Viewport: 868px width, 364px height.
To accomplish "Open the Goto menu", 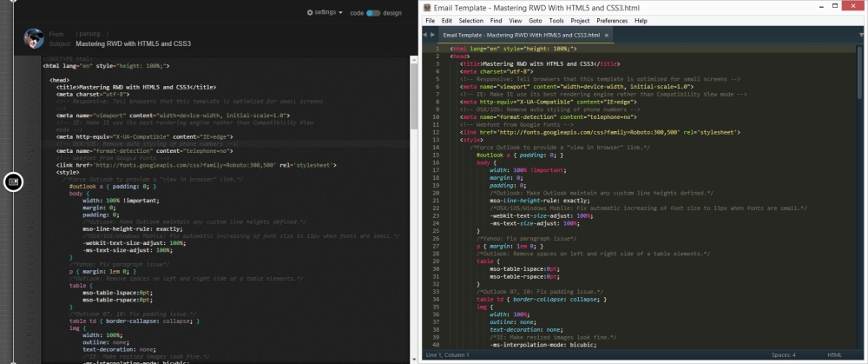I will click(536, 20).
